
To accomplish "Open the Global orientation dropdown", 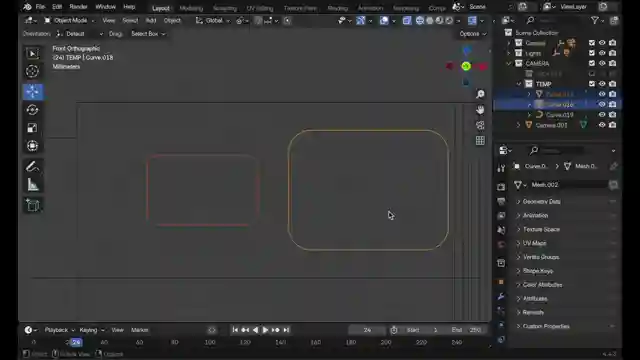I will [x=213, y=20].
